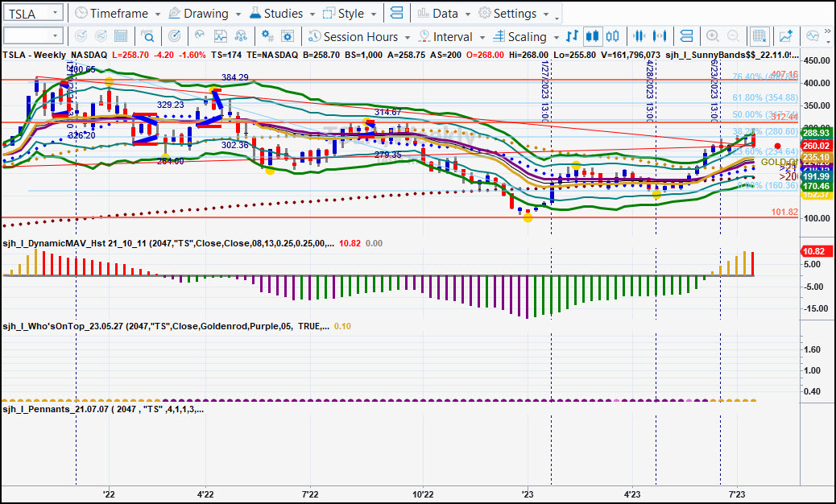The width and height of the screenshot is (836, 504).
Task: Click the stacked panes icon beside Style
Action: [397, 14]
